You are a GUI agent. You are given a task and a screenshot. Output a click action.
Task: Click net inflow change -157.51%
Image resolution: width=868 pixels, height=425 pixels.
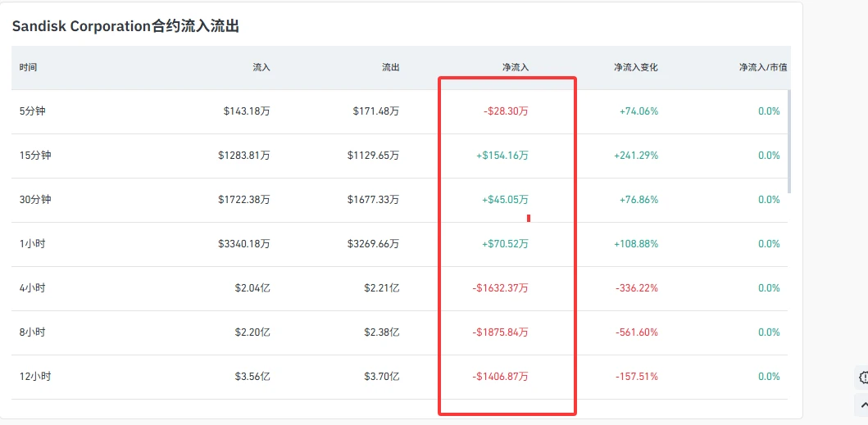[x=637, y=377]
